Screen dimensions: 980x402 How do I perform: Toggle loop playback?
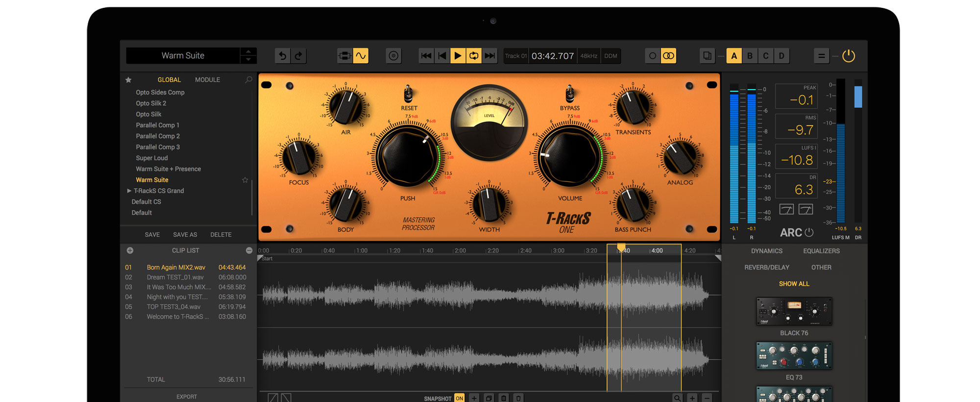pos(474,56)
